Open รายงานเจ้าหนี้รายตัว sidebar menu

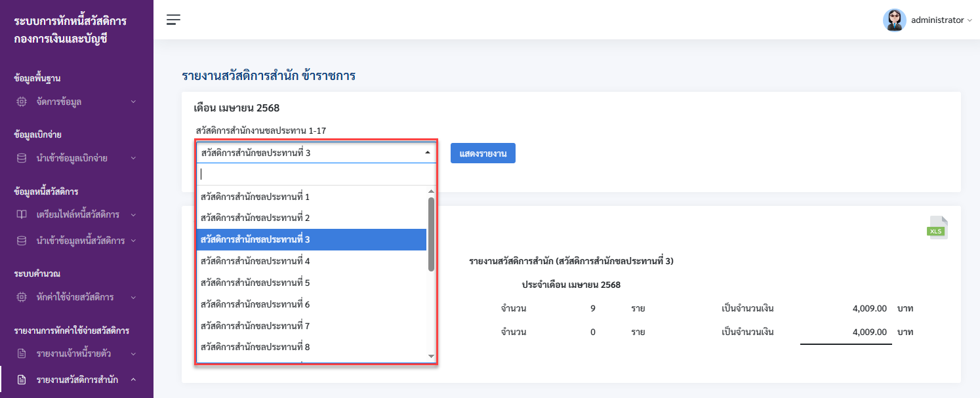(77, 353)
